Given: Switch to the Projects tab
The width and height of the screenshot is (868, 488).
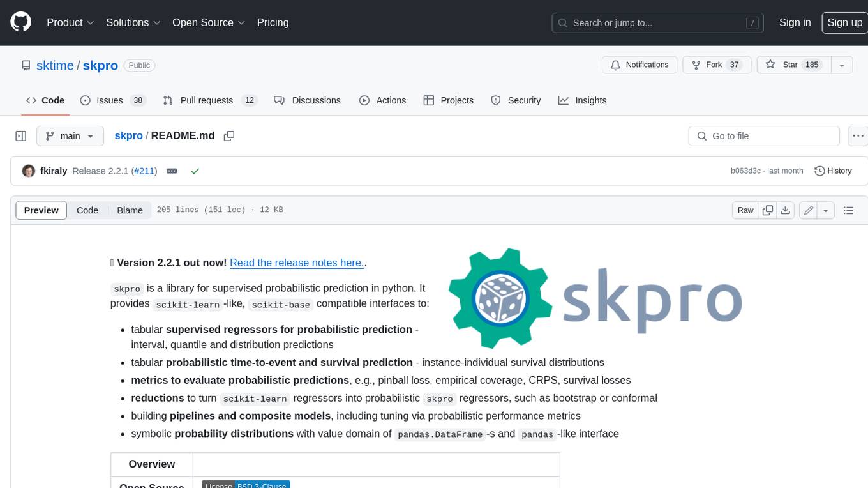Looking at the screenshot, I should point(449,100).
